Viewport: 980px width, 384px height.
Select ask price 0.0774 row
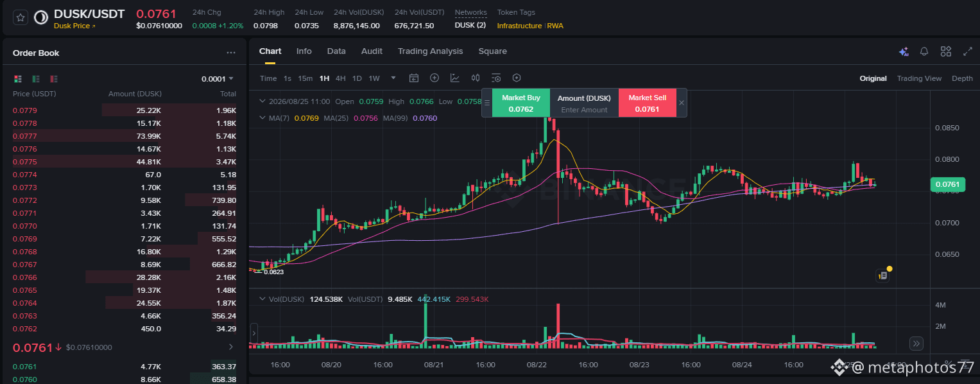pyautogui.click(x=125, y=175)
